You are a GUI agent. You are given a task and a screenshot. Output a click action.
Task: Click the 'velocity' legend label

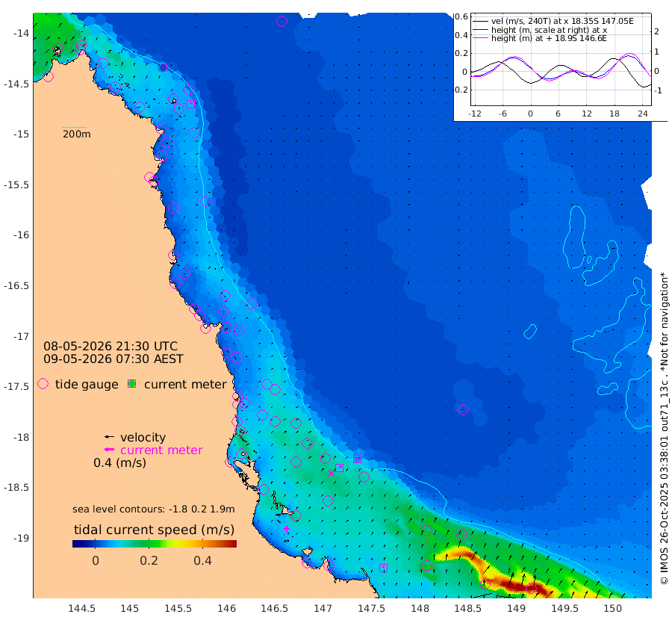click(x=143, y=437)
